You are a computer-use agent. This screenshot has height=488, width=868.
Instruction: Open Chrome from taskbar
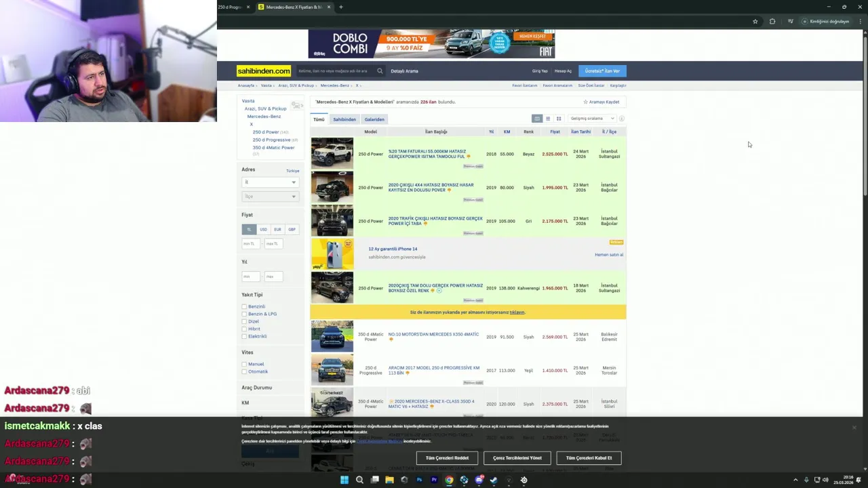coord(449,480)
